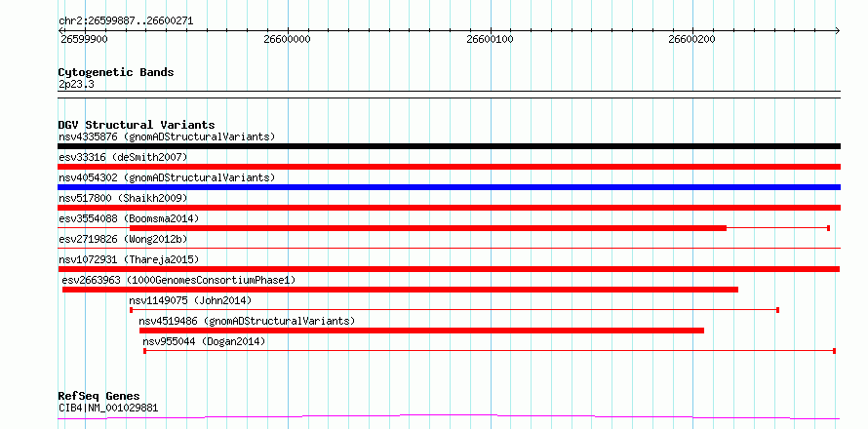
Task: Click the nsv1072931 (Thareja2015) label
Action: point(129,259)
